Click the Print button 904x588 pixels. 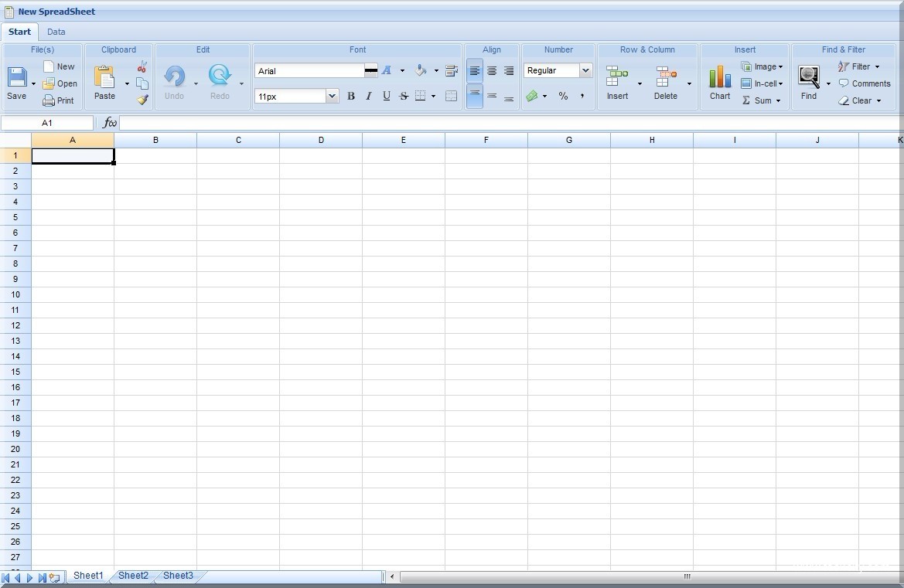pos(59,100)
